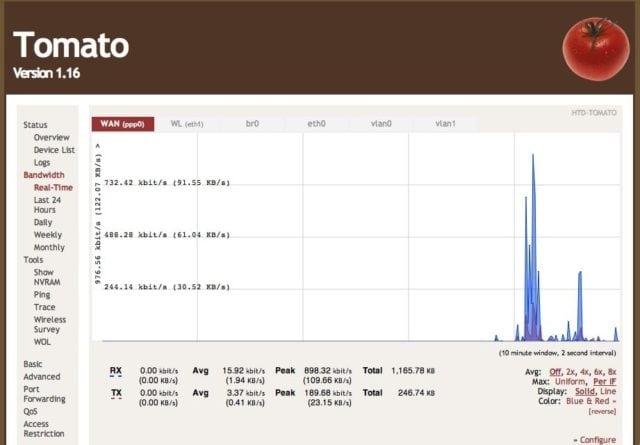The width and height of the screenshot is (640, 445).
Task: Set averaging to 2x
Action: pos(571,372)
